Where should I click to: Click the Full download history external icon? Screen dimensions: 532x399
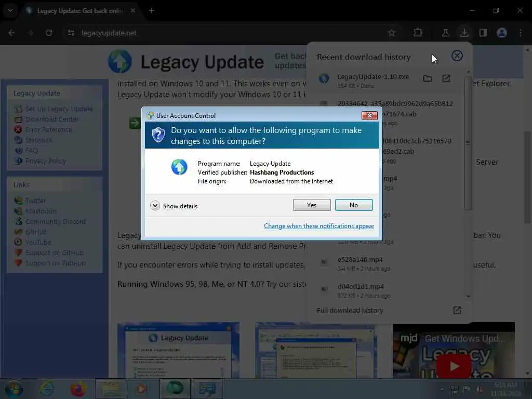coord(457,310)
